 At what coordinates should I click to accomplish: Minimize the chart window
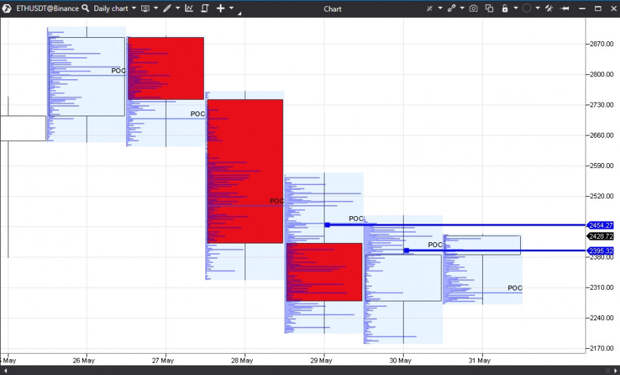[582, 8]
